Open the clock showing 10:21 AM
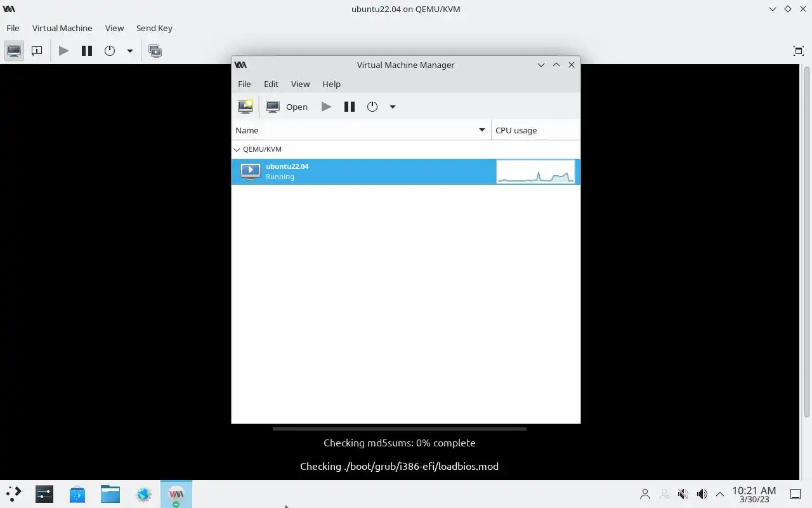Screen dimensions: 812x508 (x=754, y=494)
